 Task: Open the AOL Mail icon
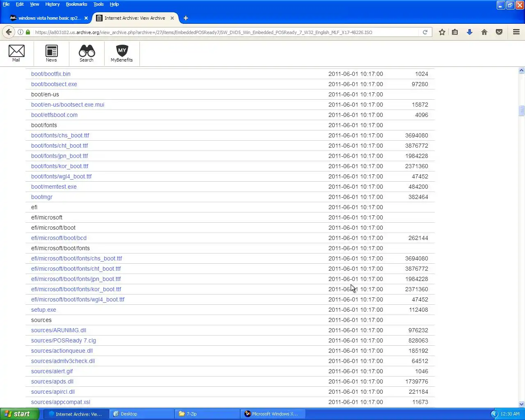pos(16,53)
